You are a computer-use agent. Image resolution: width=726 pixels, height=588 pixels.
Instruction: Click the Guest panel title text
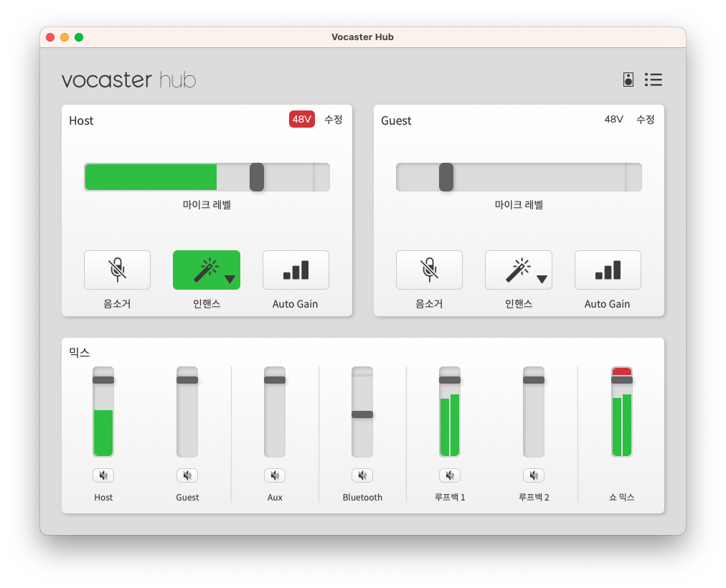tap(396, 120)
